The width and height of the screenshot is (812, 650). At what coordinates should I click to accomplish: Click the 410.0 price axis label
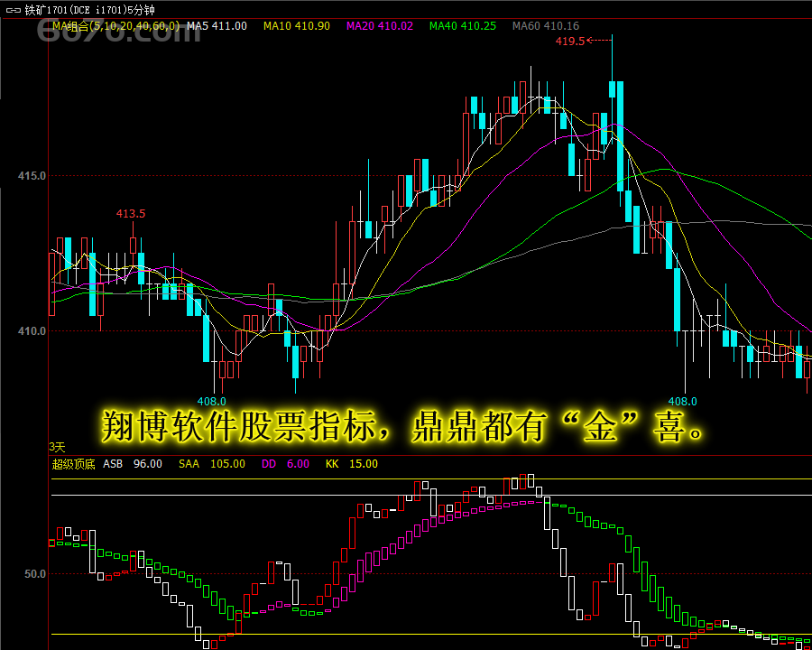(x=32, y=330)
